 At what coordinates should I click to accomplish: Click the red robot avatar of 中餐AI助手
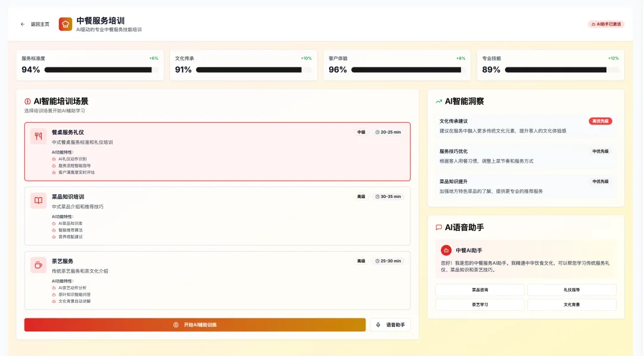point(446,250)
